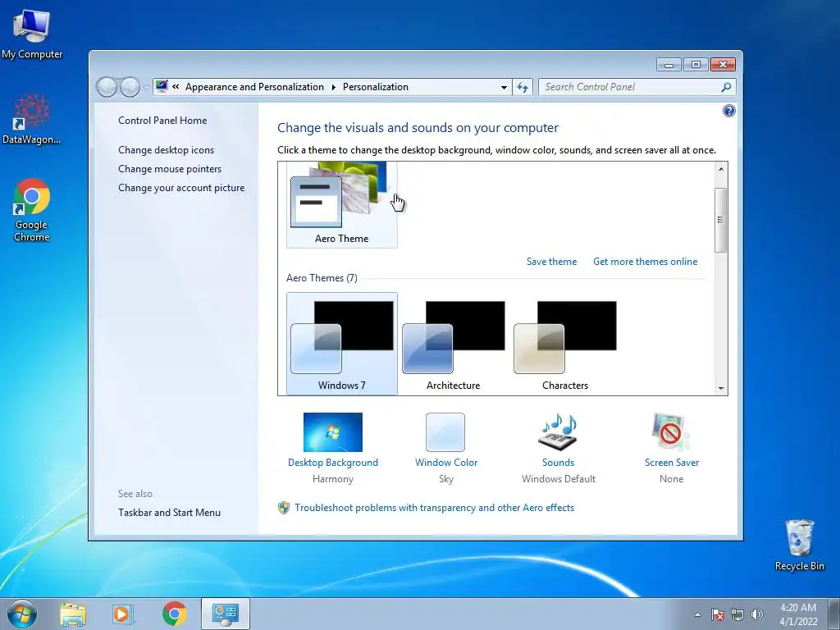
Task: Open Taskbar and Start Menu link
Action: click(169, 512)
